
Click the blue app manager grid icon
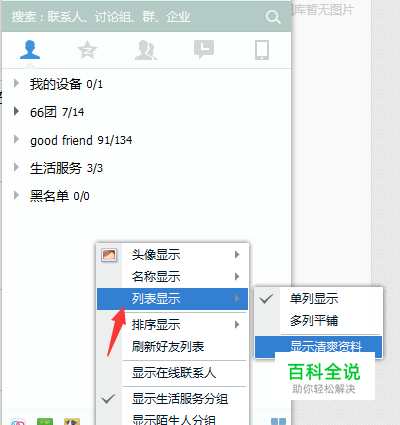[278, 421]
